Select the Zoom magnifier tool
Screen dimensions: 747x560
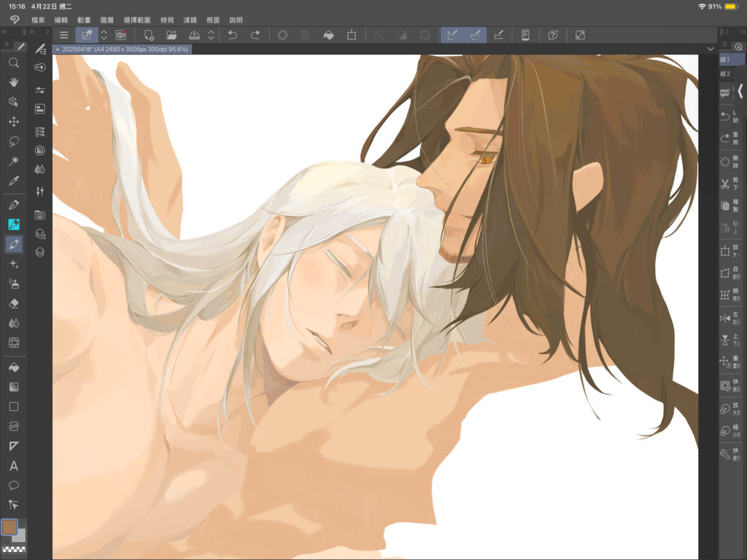click(14, 63)
